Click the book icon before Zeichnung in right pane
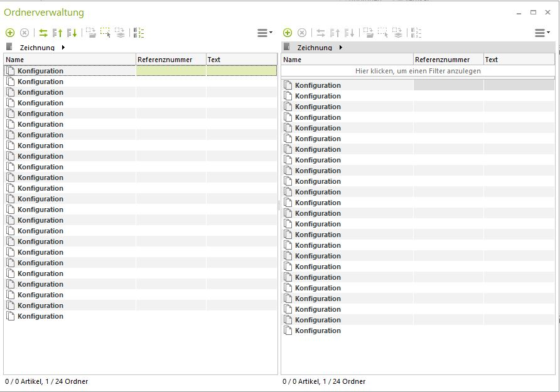 287,46
